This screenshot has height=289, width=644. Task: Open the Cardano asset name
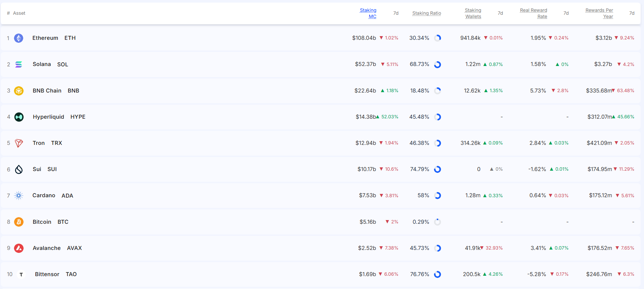[x=44, y=195]
